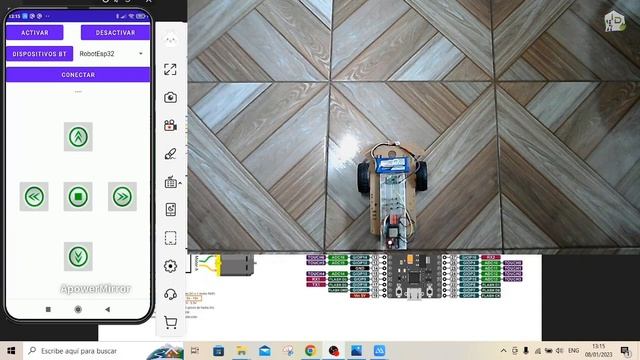Start recording with the video camera icon
The image size is (640, 360).
click(170, 125)
